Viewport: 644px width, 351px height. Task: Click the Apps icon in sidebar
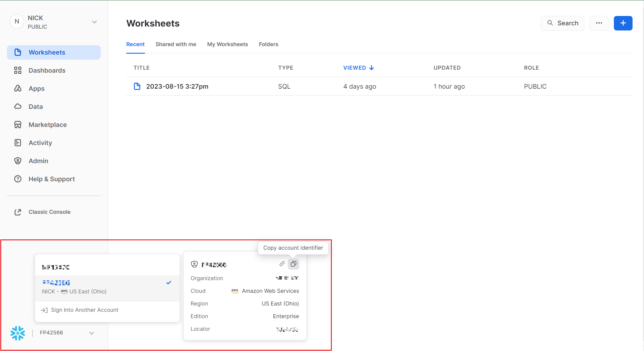click(x=18, y=89)
